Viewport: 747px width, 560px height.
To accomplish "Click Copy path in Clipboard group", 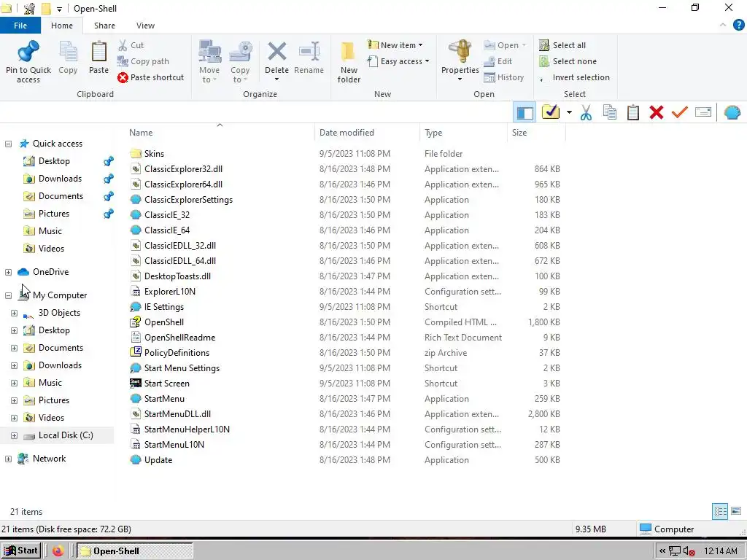I will pos(144,61).
